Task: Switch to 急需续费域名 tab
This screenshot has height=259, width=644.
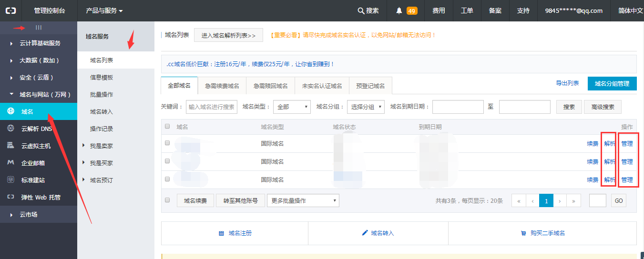Action: pyautogui.click(x=222, y=86)
